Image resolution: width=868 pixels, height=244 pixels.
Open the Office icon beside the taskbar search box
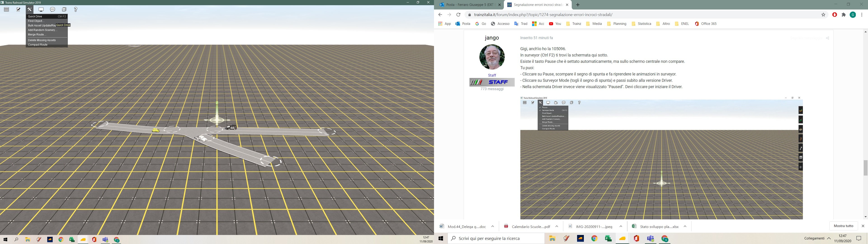pos(636,238)
